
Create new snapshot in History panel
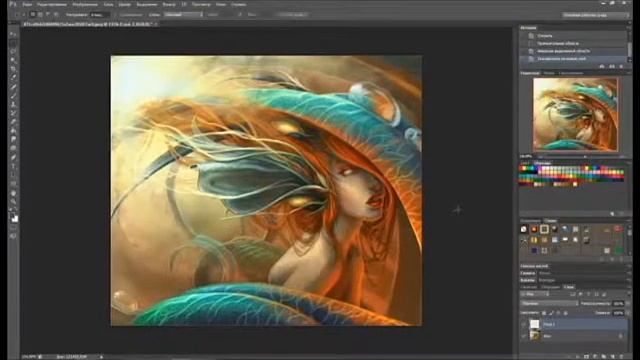click(x=612, y=67)
